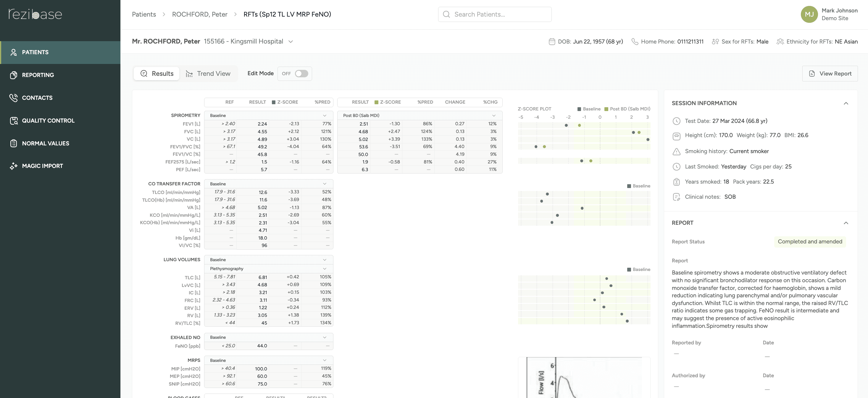This screenshot has height=398, width=868.
Task: Click the Normal Values clipboard icon
Action: point(14,143)
